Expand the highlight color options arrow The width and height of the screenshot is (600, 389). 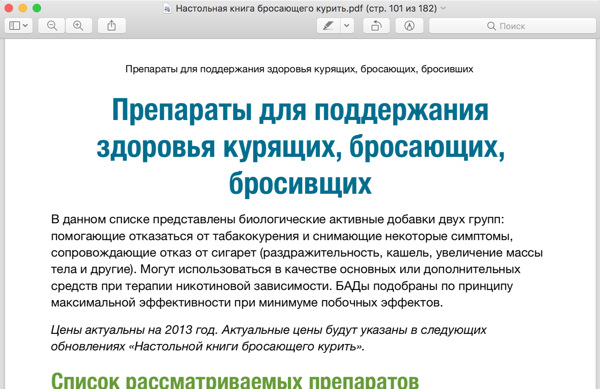[347, 26]
